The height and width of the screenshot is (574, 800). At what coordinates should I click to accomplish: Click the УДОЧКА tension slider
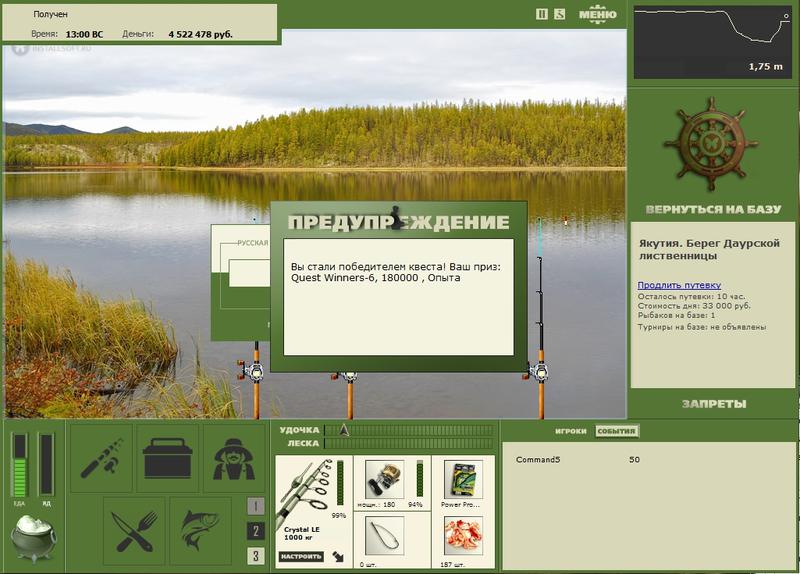pos(410,430)
